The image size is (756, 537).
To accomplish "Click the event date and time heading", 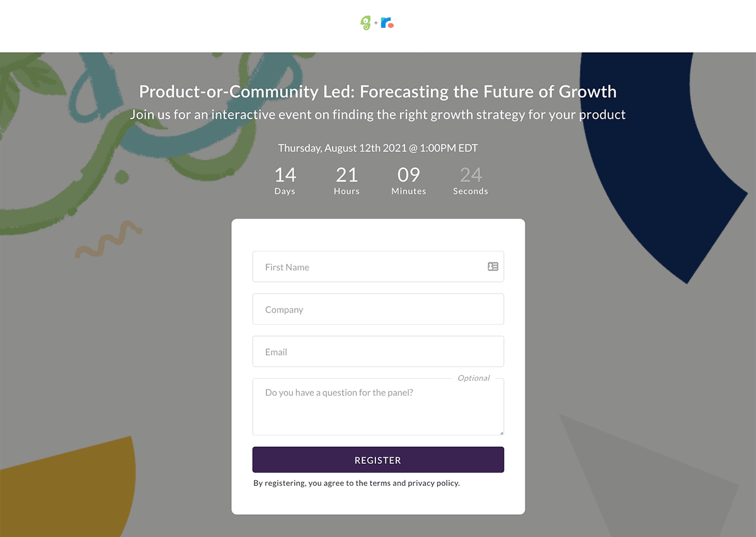I will pyautogui.click(x=378, y=147).
